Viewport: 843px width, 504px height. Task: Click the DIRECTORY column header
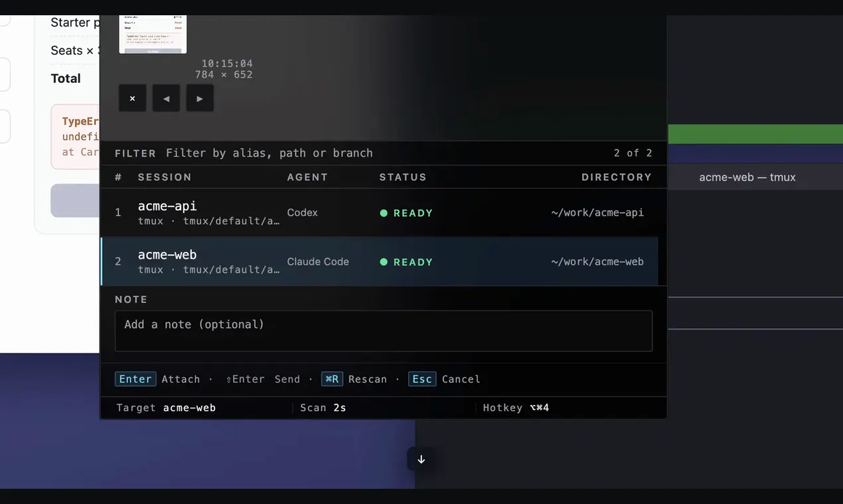pyautogui.click(x=617, y=177)
